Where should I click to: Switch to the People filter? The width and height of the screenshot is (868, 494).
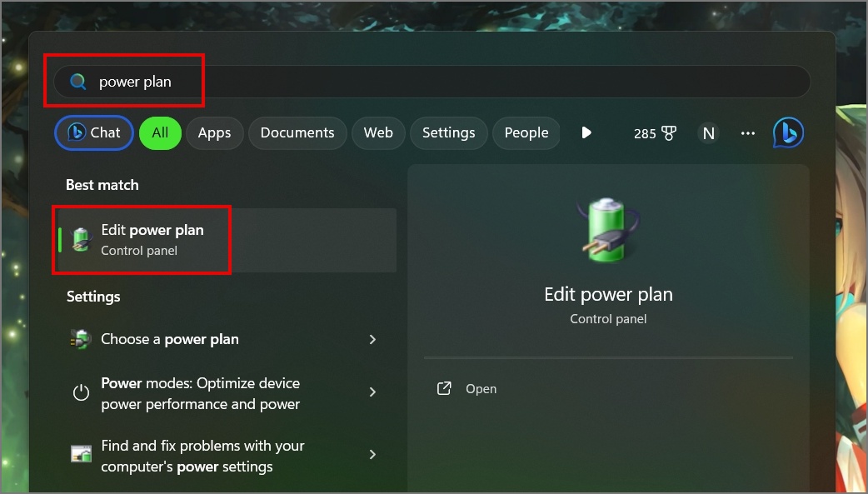pyautogui.click(x=526, y=133)
